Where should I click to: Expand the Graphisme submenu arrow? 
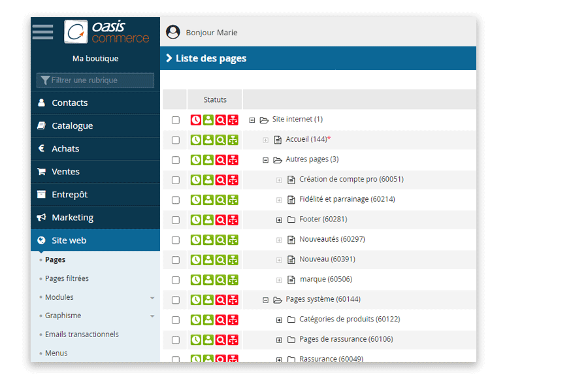tap(152, 316)
